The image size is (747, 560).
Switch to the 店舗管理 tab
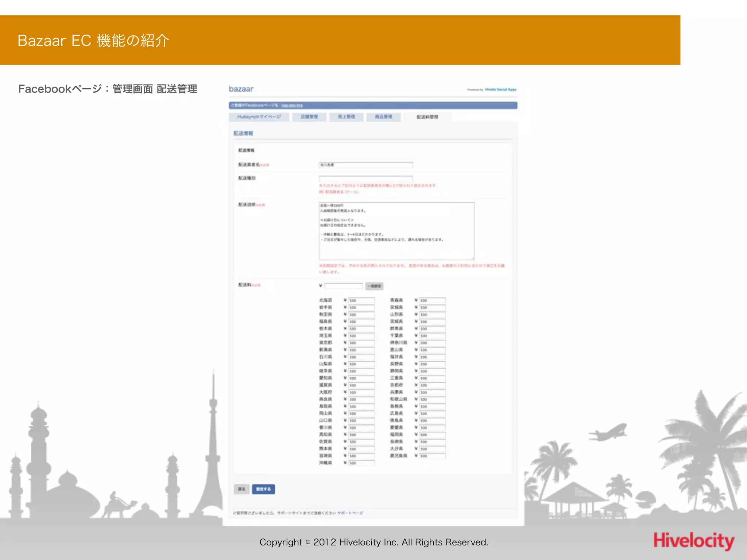(x=309, y=117)
